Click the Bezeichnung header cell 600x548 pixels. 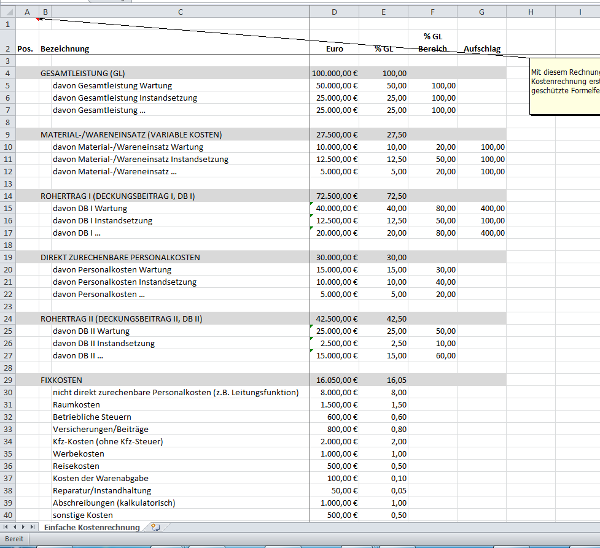65,48
